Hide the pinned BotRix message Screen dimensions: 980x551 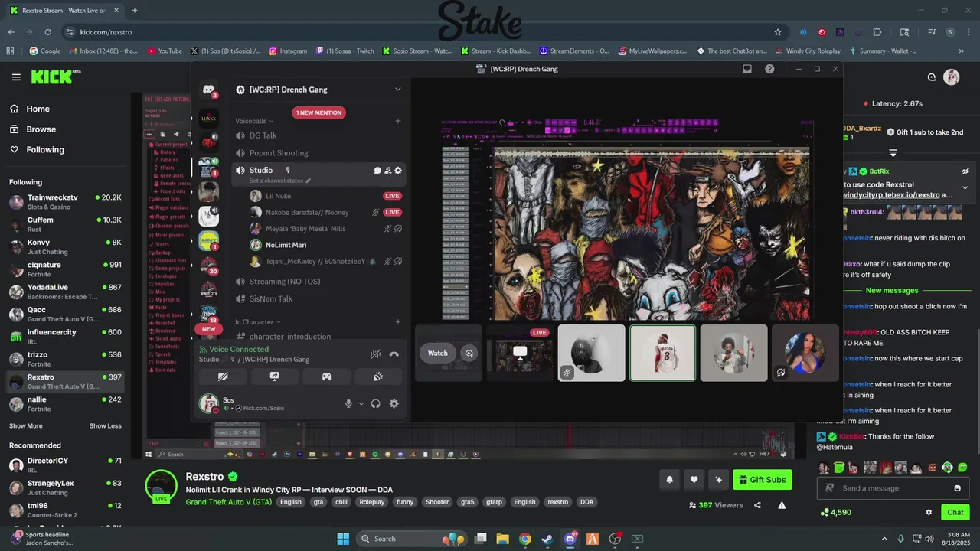tap(965, 172)
